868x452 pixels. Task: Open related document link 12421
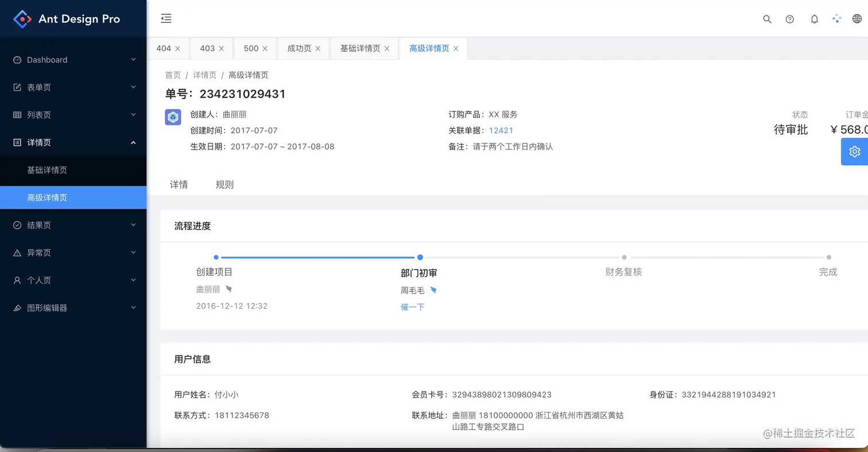[x=501, y=130]
